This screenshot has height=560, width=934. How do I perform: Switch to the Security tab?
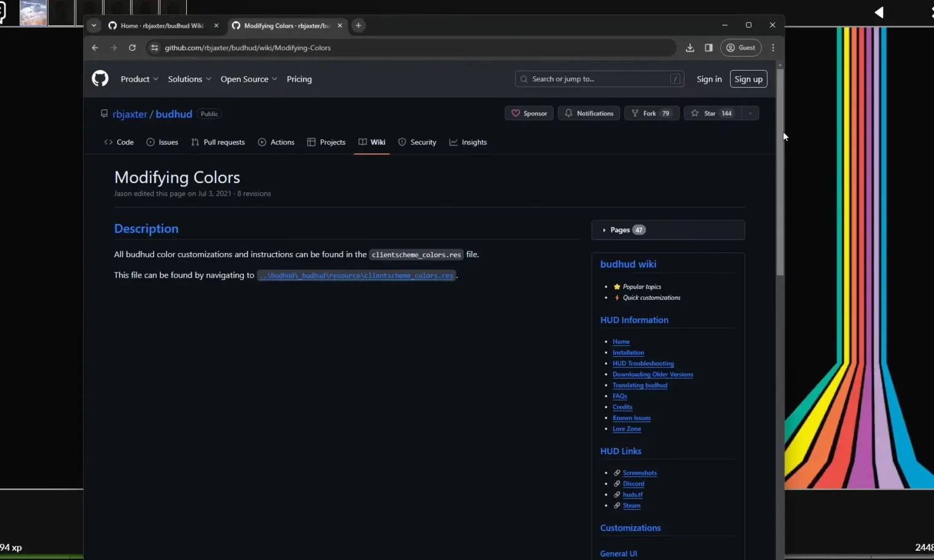(417, 142)
